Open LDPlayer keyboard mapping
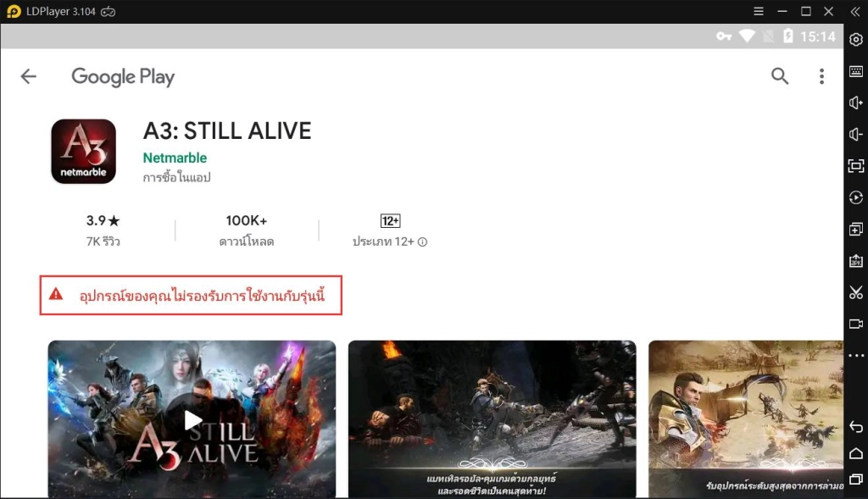The image size is (868, 499). point(856,71)
